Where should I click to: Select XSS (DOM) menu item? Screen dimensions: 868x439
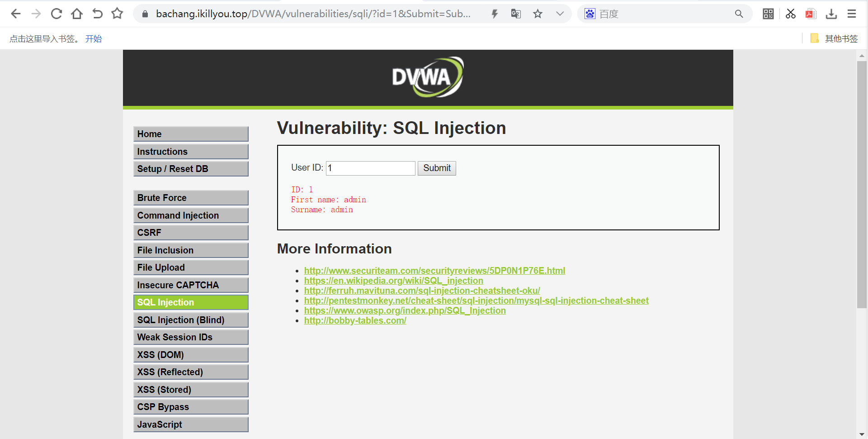(191, 355)
